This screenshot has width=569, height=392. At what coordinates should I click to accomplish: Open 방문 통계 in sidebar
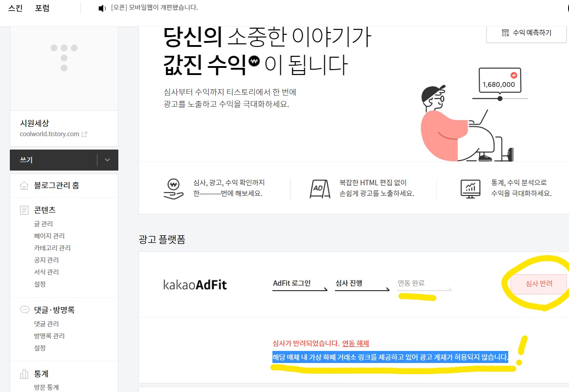click(x=46, y=387)
